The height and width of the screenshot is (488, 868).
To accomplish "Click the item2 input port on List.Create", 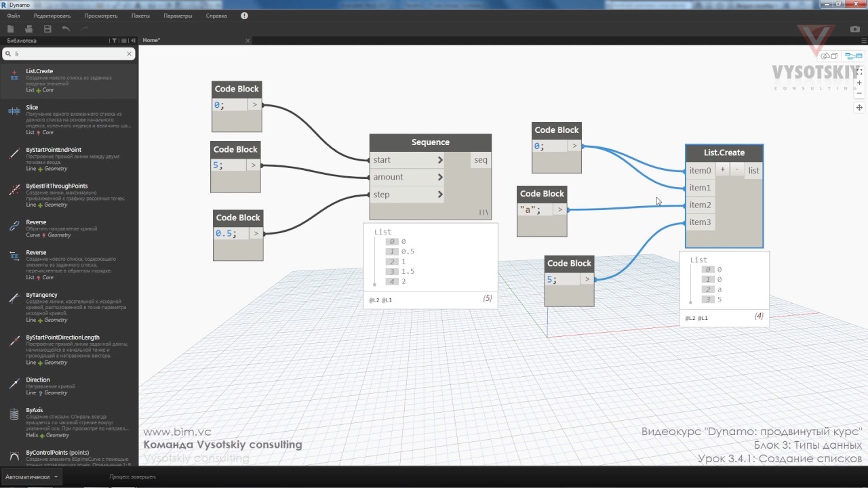I will [x=701, y=205].
